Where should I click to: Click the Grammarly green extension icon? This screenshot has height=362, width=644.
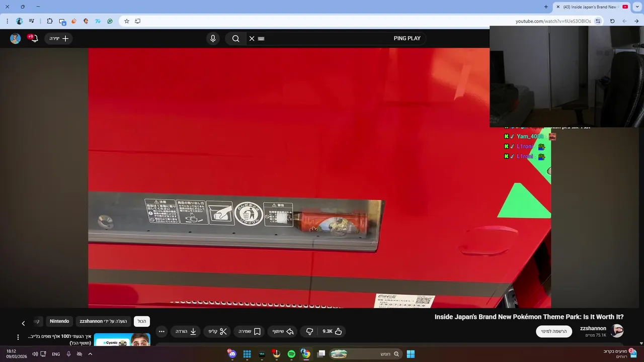110,21
